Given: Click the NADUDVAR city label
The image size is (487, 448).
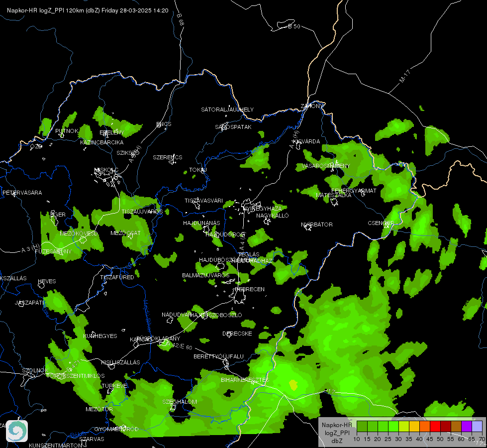Looking at the screenshot, I should (x=177, y=315).
